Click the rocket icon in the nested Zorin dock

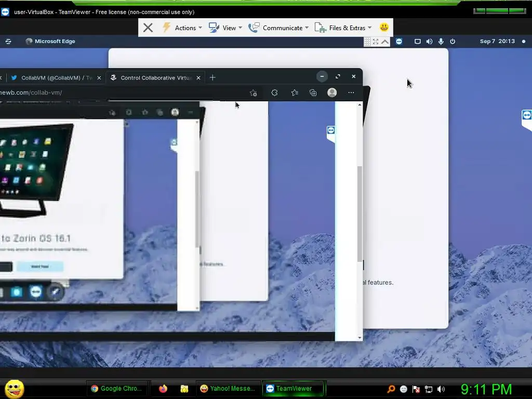pos(55,292)
